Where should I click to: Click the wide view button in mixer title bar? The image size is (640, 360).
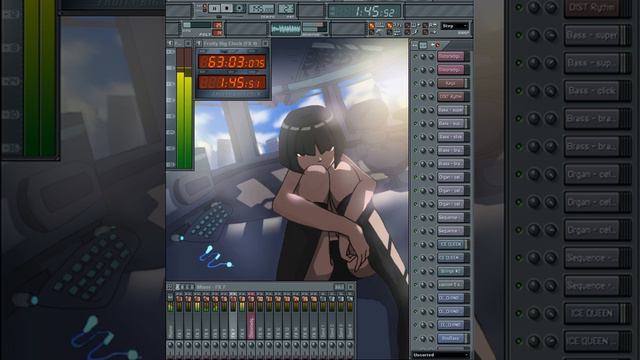click(340, 287)
